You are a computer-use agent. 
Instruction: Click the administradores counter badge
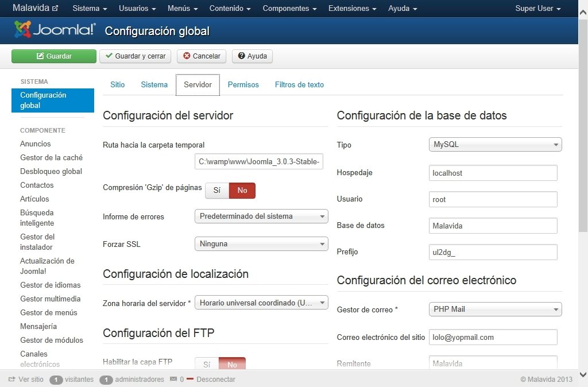[106, 380]
